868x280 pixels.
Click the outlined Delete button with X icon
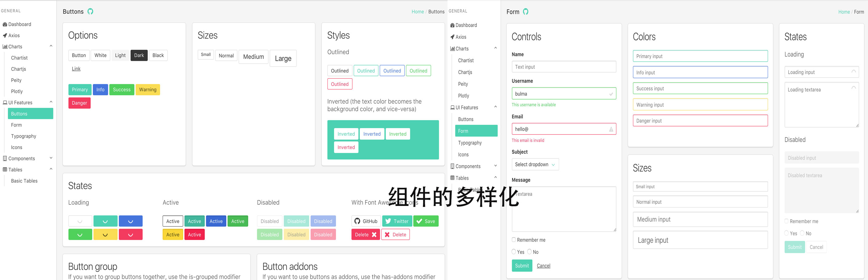point(395,235)
